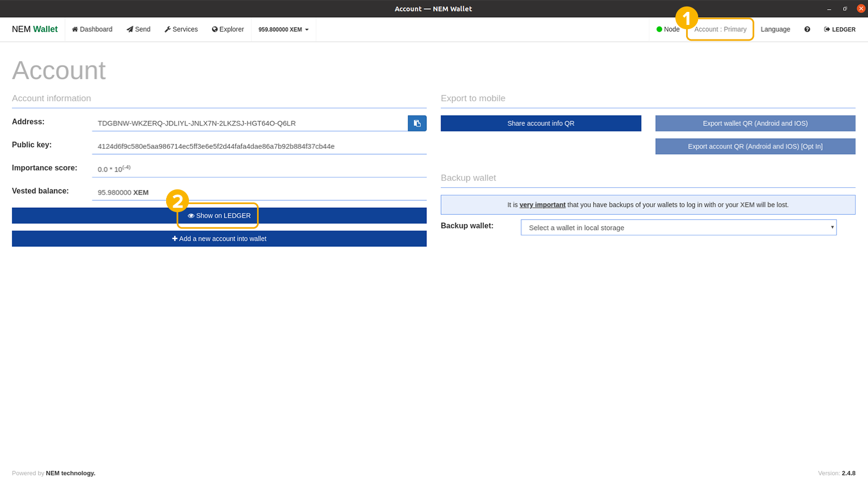
Task: Select Account : Primary in navbar
Action: pos(720,29)
